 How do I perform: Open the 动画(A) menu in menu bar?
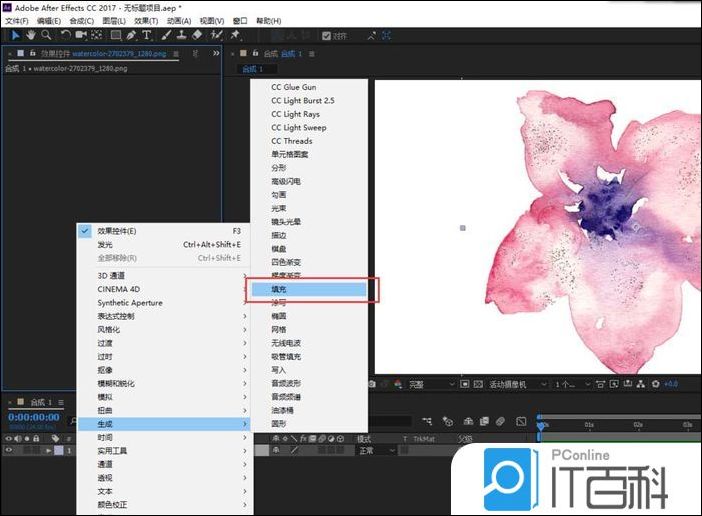point(178,20)
